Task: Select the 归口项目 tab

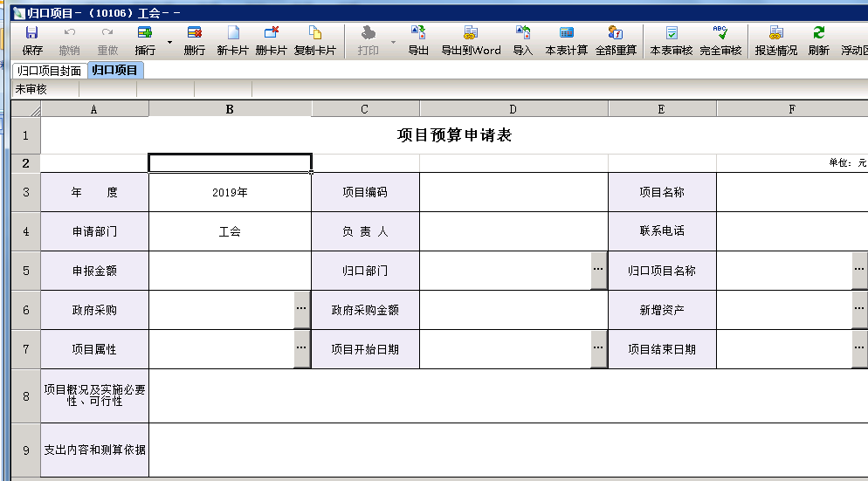Action: 115,71
